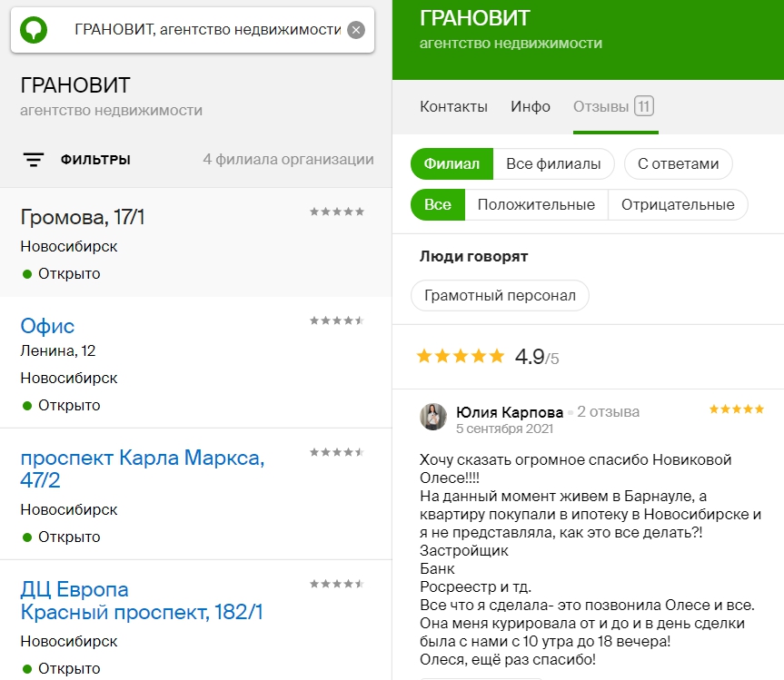Image resolution: width=784 pixels, height=680 pixels.
Task: Click star rating of Офис branch
Action: coord(337,320)
